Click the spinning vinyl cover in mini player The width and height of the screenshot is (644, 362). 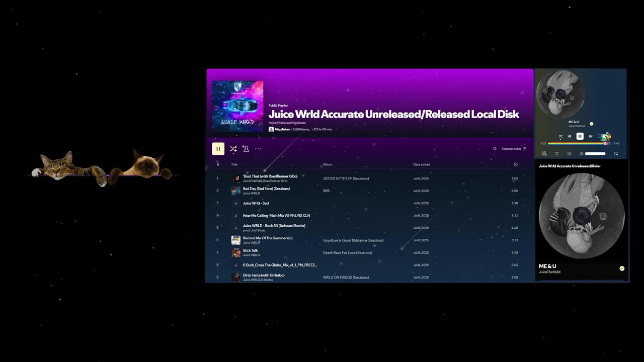(x=561, y=94)
